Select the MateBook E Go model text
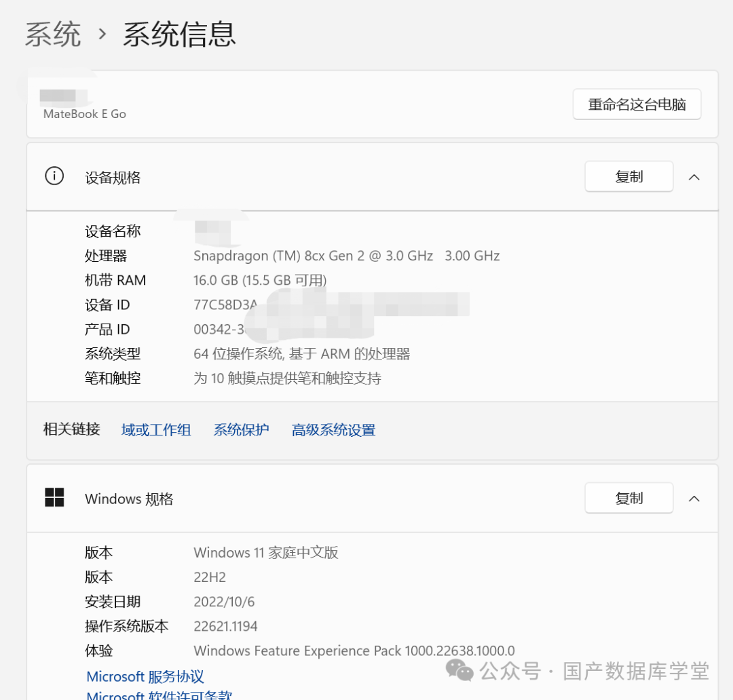733x700 pixels. point(85,114)
